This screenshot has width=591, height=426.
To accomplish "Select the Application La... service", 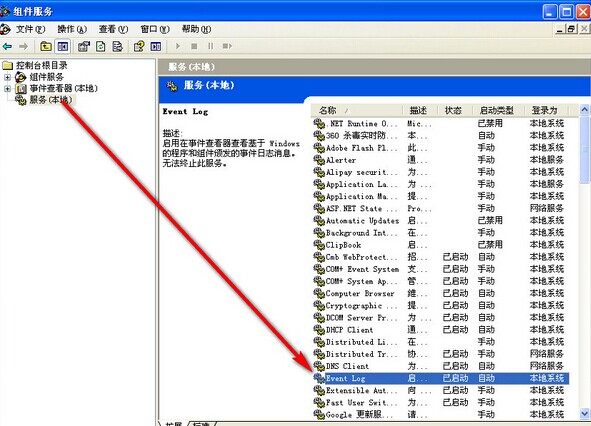I will [440, 184].
